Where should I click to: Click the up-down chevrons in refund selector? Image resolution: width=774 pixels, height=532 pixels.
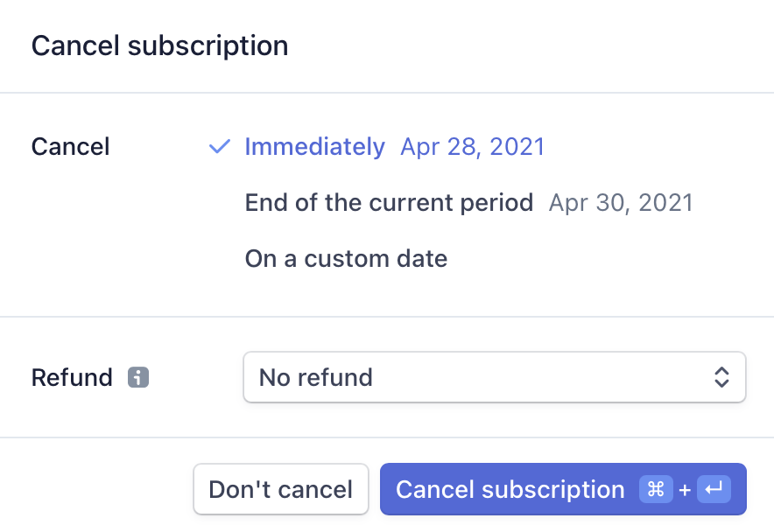point(721,377)
